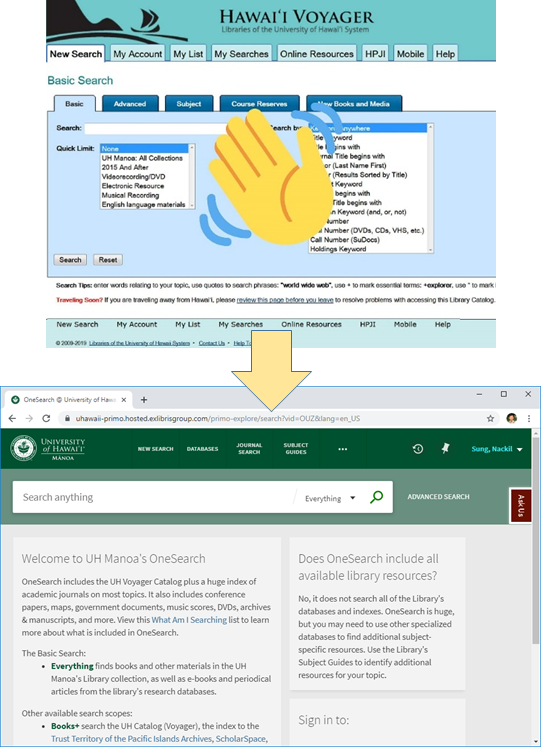Open JOURNAL SEARCH in OneSearch header
544x747 pixels.
(x=249, y=449)
